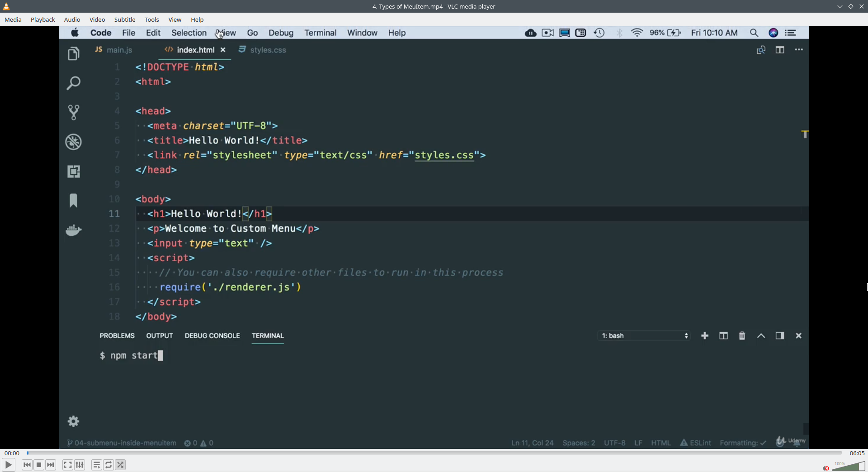
Task: Open the Bookmarks view in the activity bar
Action: (x=73, y=200)
